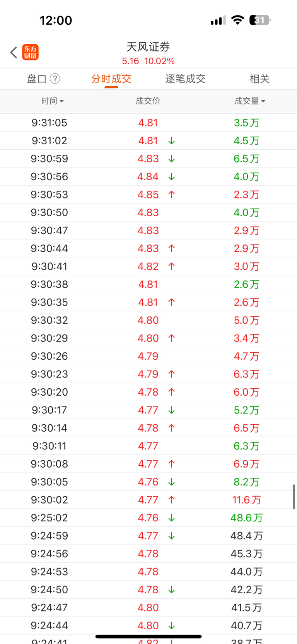The image size is (297, 644).
Task: Tap the back arrow icon
Action: point(14,52)
